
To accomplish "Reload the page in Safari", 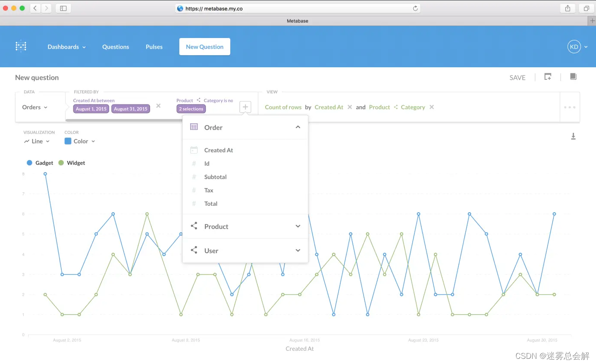I will (415, 8).
